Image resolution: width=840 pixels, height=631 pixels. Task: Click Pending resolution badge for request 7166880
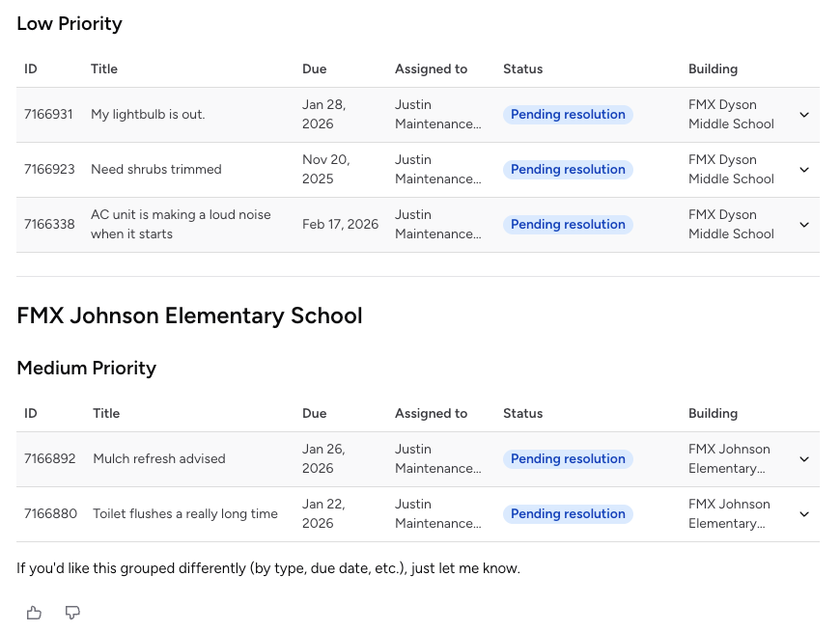tap(568, 514)
